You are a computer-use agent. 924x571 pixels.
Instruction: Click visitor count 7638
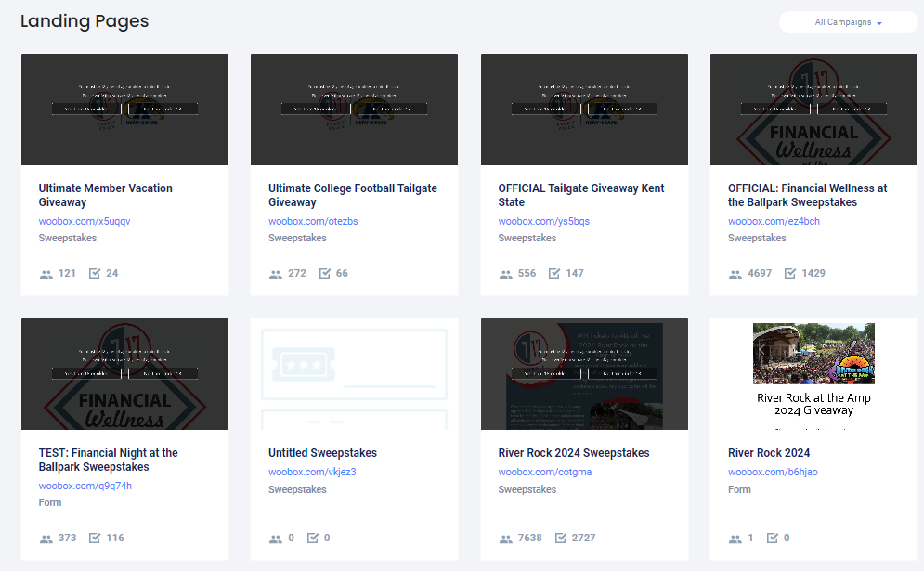(x=529, y=538)
